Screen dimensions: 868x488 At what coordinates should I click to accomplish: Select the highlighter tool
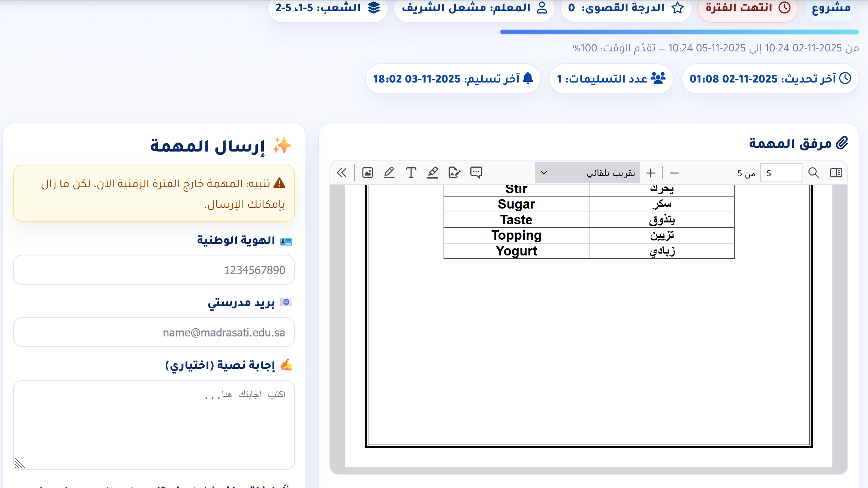(433, 173)
